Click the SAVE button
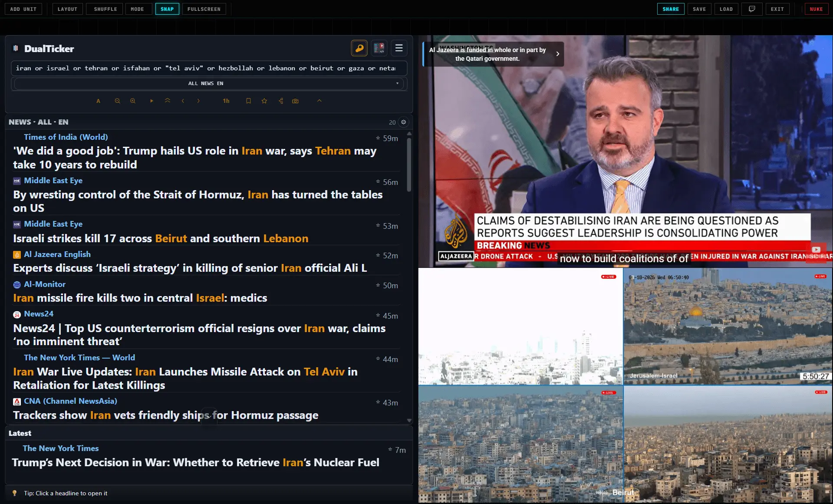The height and width of the screenshot is (504, 833). [x=699, y=9]
